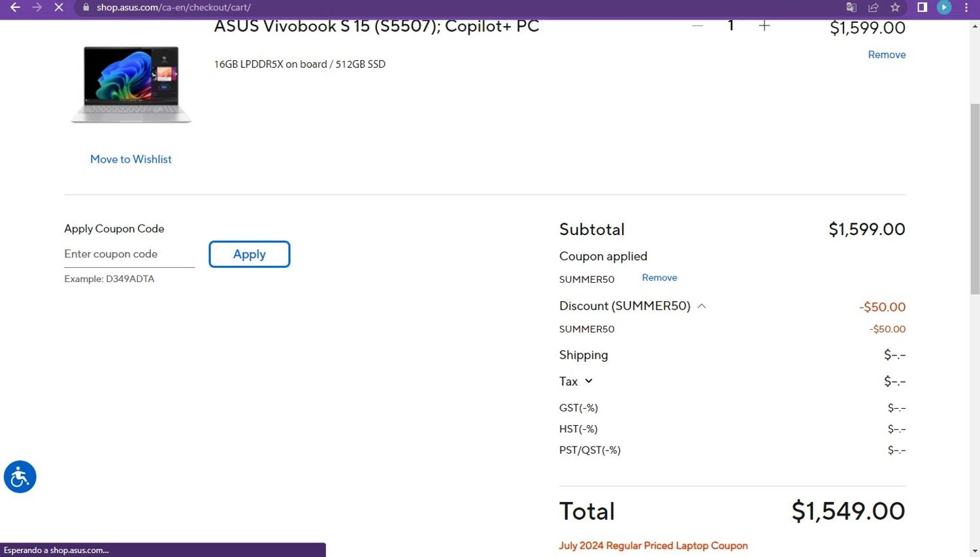Click the Total amount $1,549.00
The image size is (980, 557).
pyautogui.click(x=848, y=511)
